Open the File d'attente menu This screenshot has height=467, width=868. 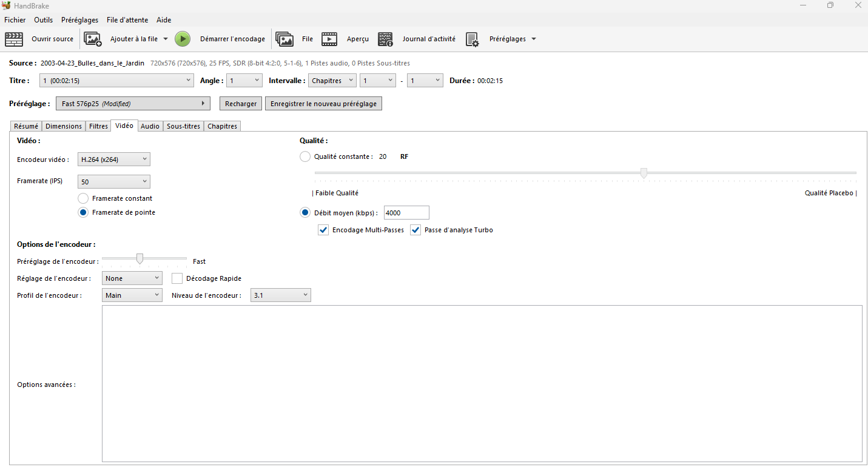(127, 20)
